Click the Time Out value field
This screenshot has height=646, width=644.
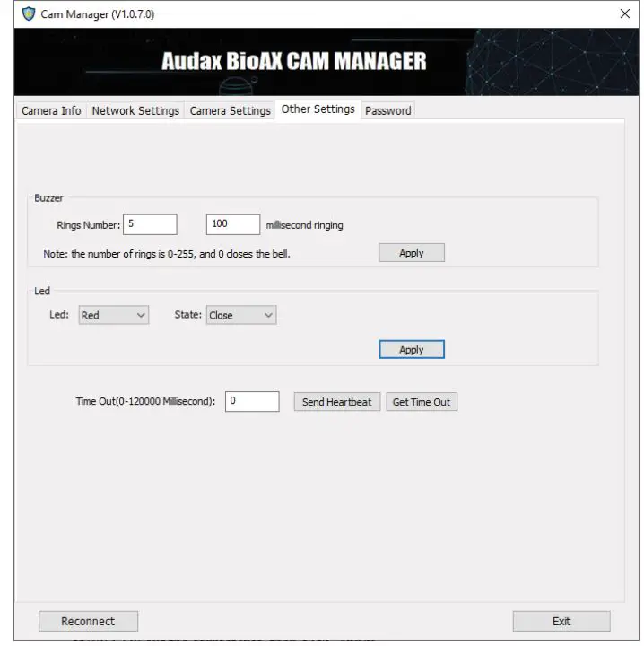252,401
